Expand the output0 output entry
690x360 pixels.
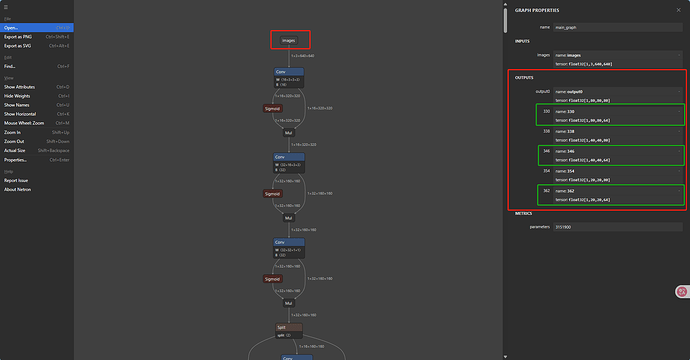(679, 92)
